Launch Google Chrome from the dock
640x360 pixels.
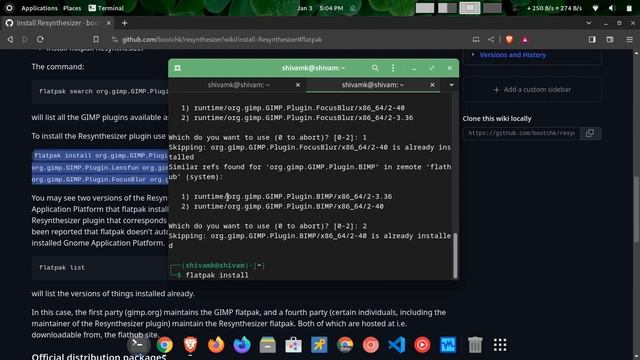tap(164, 345)
